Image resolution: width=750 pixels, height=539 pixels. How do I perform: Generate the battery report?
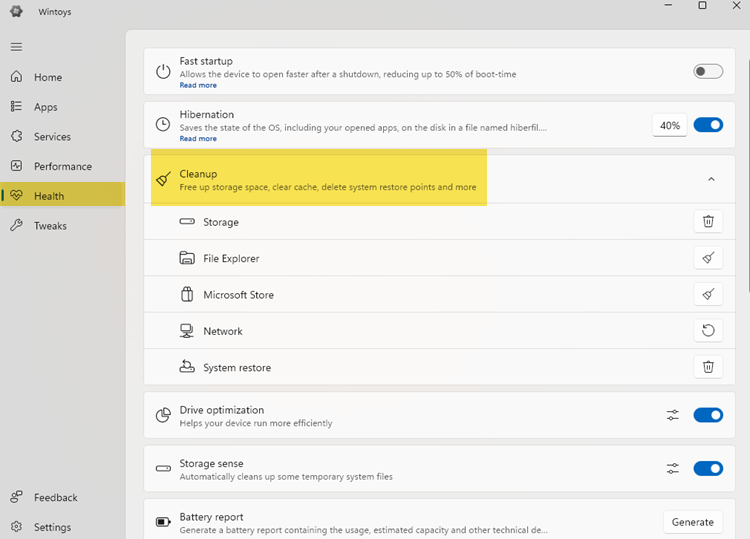(x=692, y=522)
